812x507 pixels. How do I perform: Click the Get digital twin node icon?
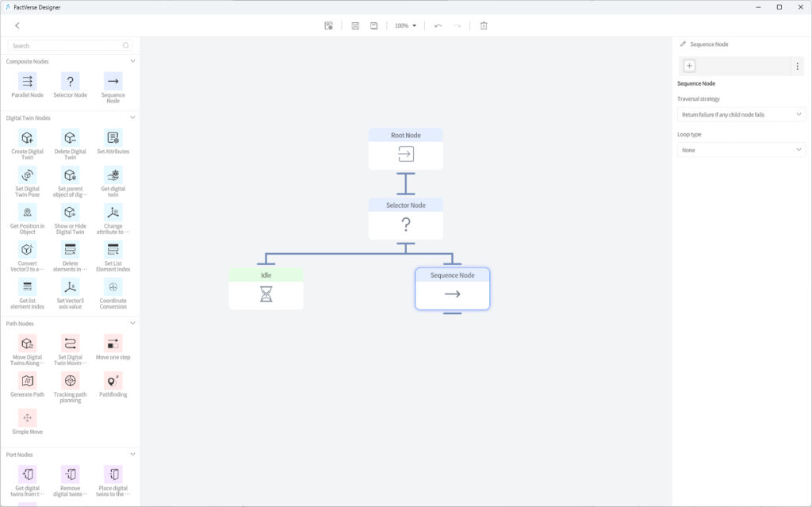click(x=113, y=175)
